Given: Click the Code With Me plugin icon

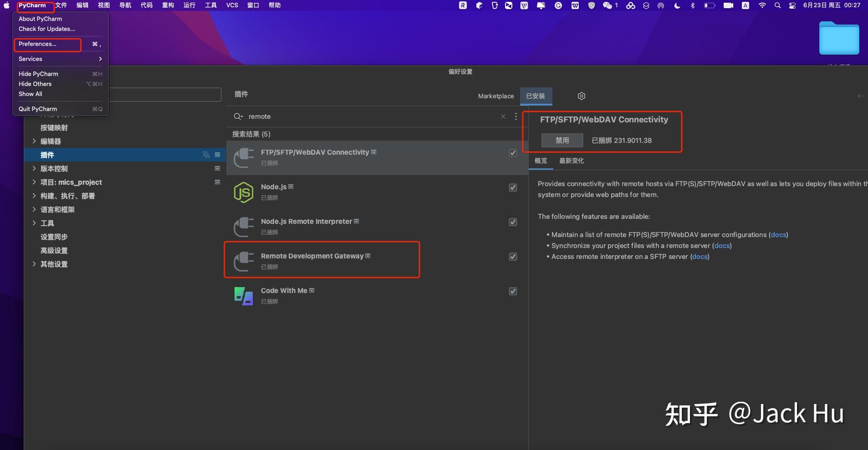Looking at the screenshot, I should [x=243, y=295].
